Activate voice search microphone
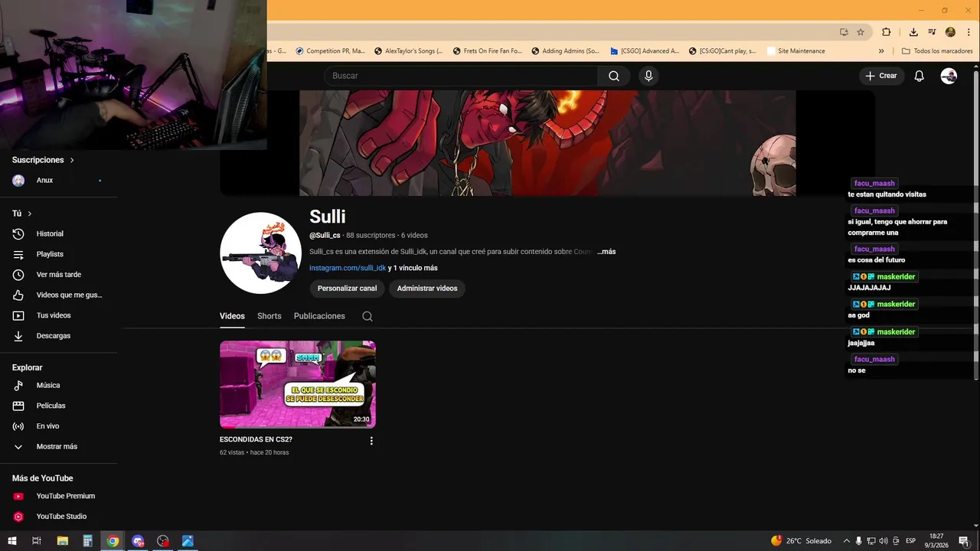980x551 pixels. 648,76
